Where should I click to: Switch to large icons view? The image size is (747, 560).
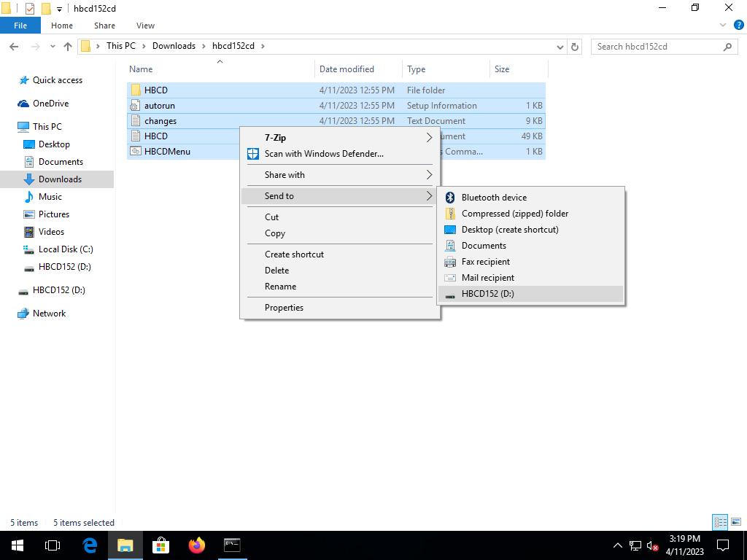point(735,522)
